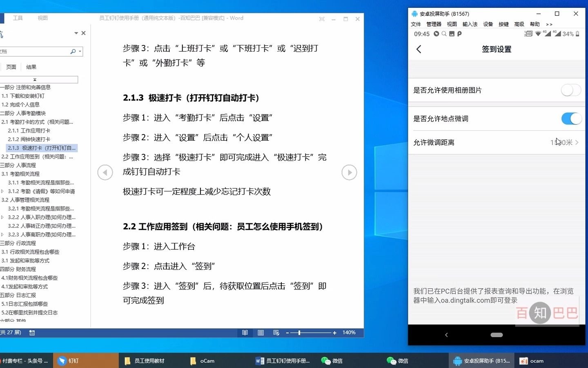Click zoom out minus in Word status bar
The height and width of the screenshot is (368, 588).
click(287, 333)
